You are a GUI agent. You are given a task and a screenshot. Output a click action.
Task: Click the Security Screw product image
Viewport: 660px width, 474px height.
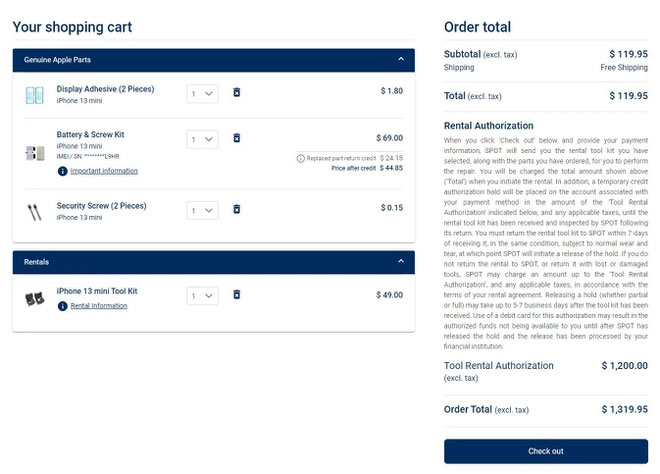point(34,211)
